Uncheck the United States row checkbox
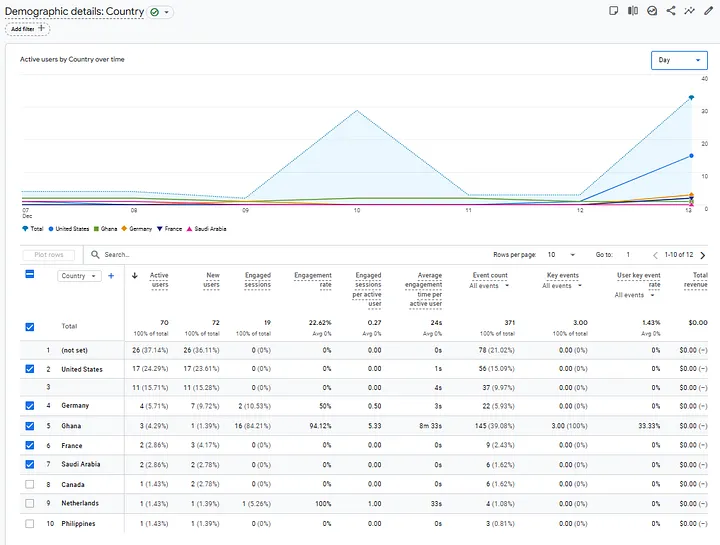The image size is (720, 545). [29, 369]
